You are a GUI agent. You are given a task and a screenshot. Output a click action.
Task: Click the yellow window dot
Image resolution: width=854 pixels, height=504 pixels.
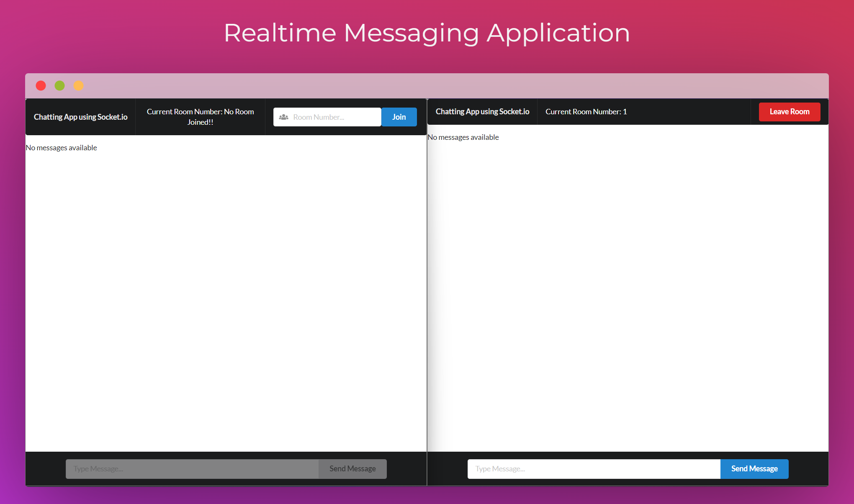point(79,86)
